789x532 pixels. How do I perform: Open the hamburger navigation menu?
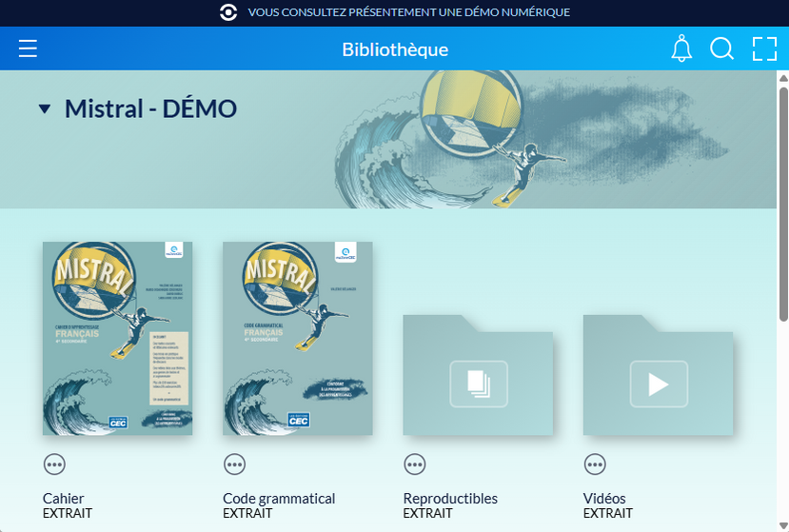pos(28,49)
